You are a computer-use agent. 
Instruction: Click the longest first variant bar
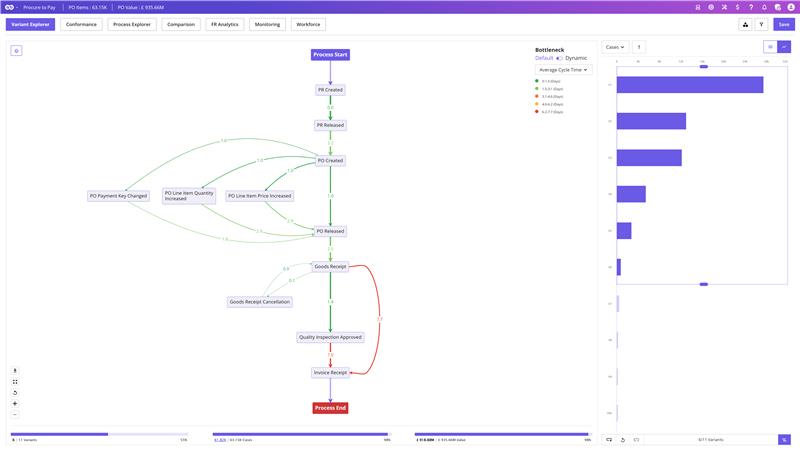tap(690, 85)
